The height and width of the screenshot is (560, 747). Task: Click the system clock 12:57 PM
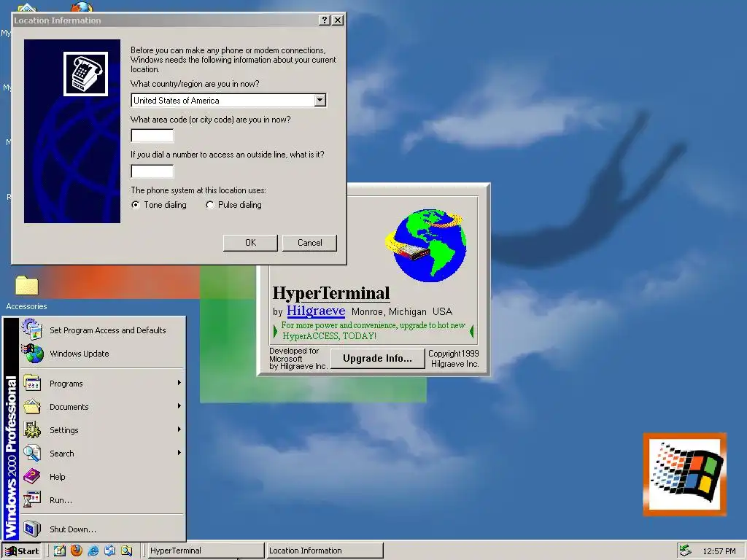719,551
